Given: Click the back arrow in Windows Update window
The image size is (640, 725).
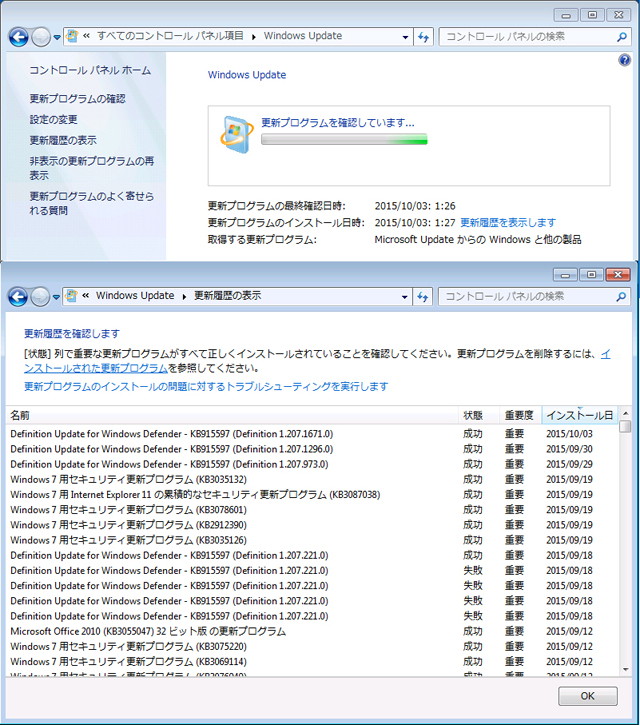Looking at the screenshot, I should (18, 37).
